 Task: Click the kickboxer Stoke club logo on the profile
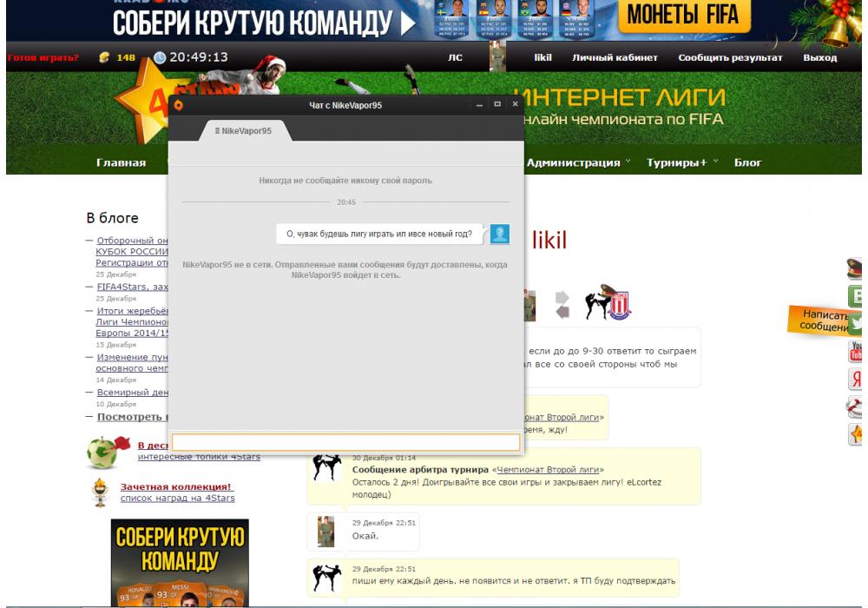608,301
